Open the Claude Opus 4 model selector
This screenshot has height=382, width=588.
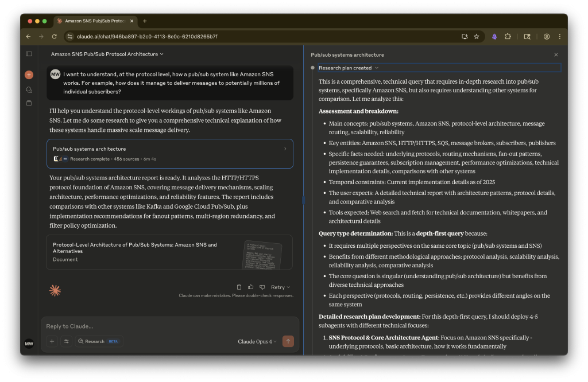[x=257, y=341]
